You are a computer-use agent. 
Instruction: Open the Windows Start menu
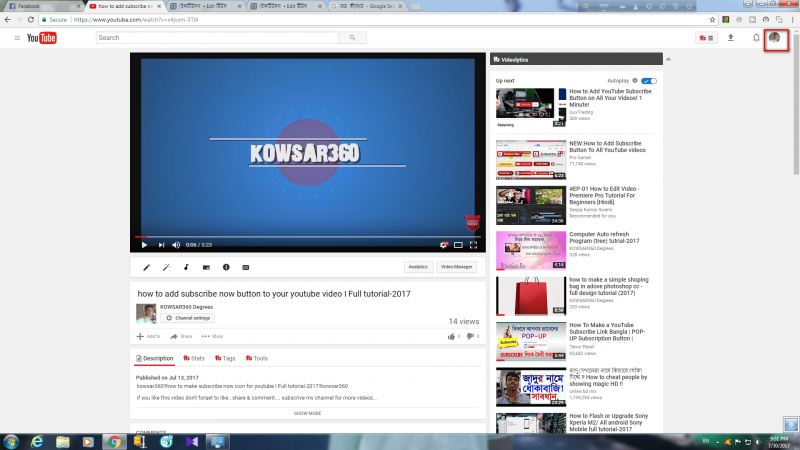pos(11,442)
